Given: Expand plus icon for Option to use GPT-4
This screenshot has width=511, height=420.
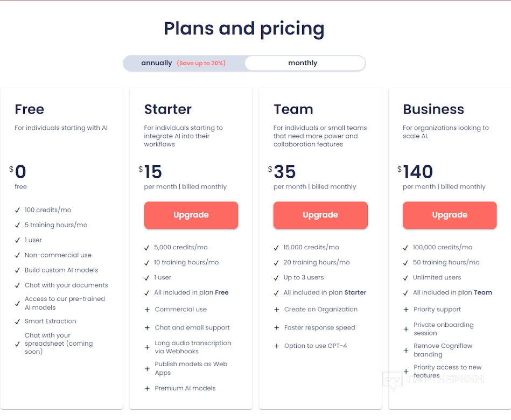Looking at the screenshot, I should [x=276, y=346].
